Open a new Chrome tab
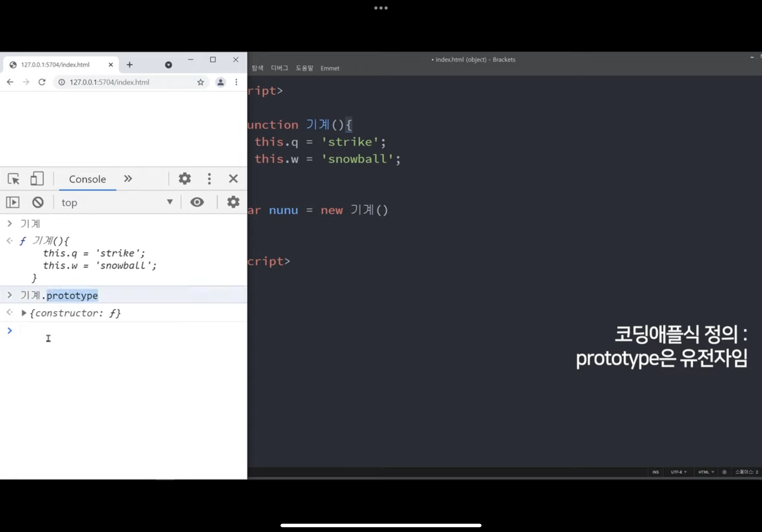This screenshot has height=532, width=762. (130, 65)
